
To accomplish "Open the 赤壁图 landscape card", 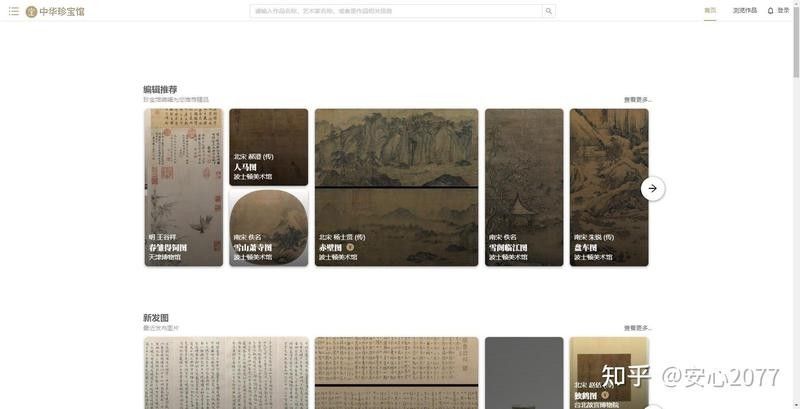I will point(396,187).
